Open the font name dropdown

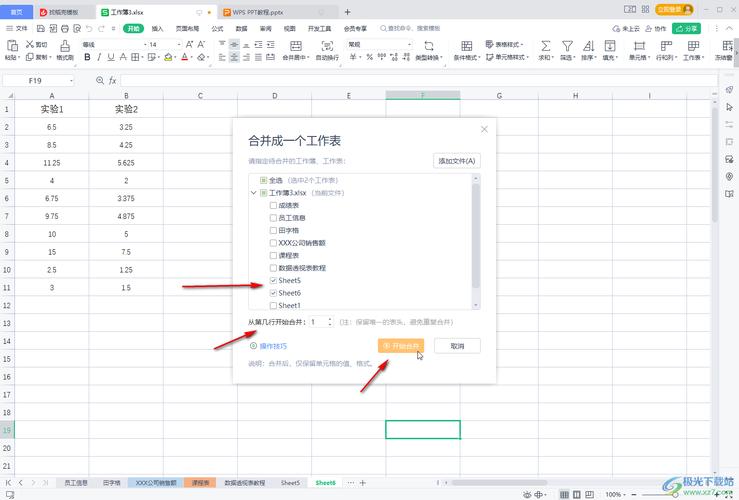[x=145, y=44]
